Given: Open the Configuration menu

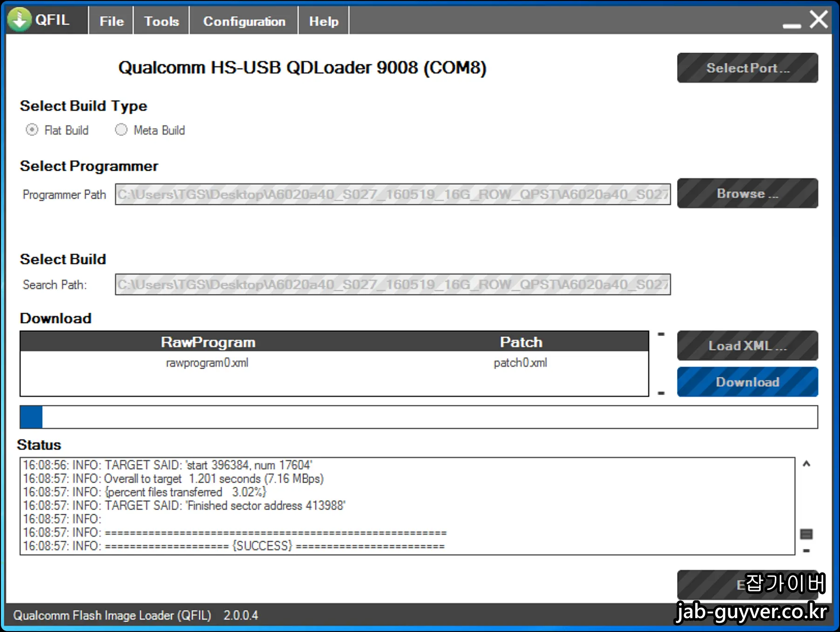Looking at the screenshot, I should pyautogui.click(x=244, y=21).
